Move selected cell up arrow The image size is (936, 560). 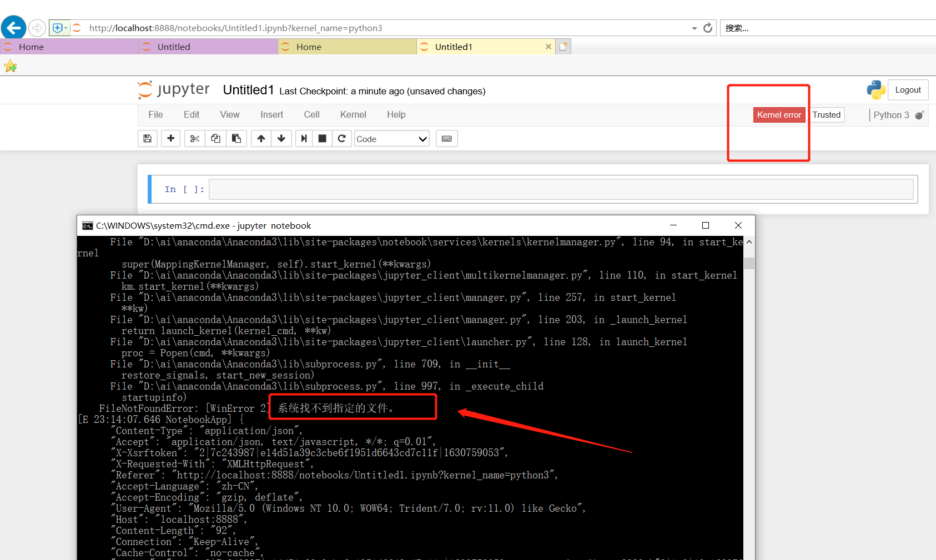pyautogui.click(x=261, y=138)
